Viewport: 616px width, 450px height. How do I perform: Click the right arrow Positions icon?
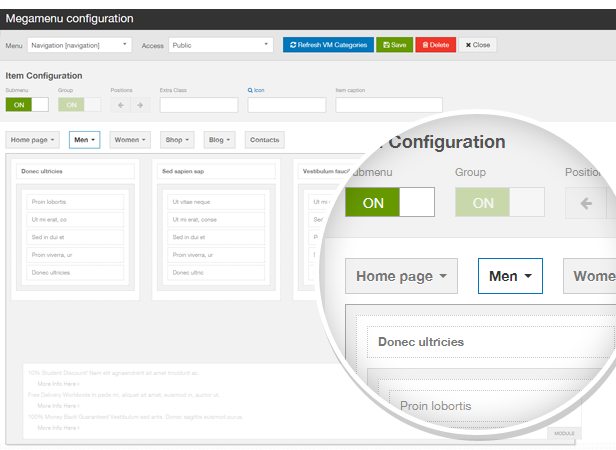tap(139, 104)
